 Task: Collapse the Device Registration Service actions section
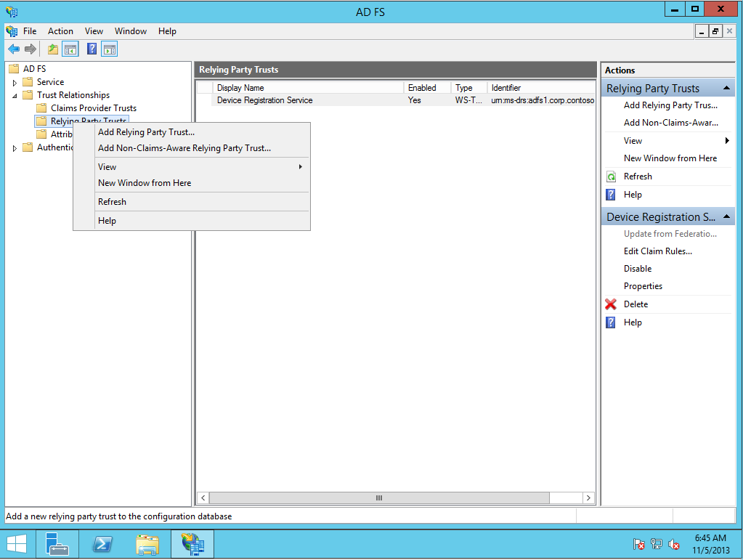(x=726, y=217)
